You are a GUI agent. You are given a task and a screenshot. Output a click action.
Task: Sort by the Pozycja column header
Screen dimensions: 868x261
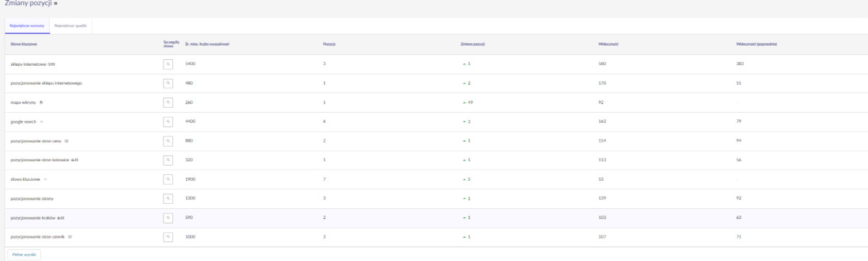(x=329, y=45)
